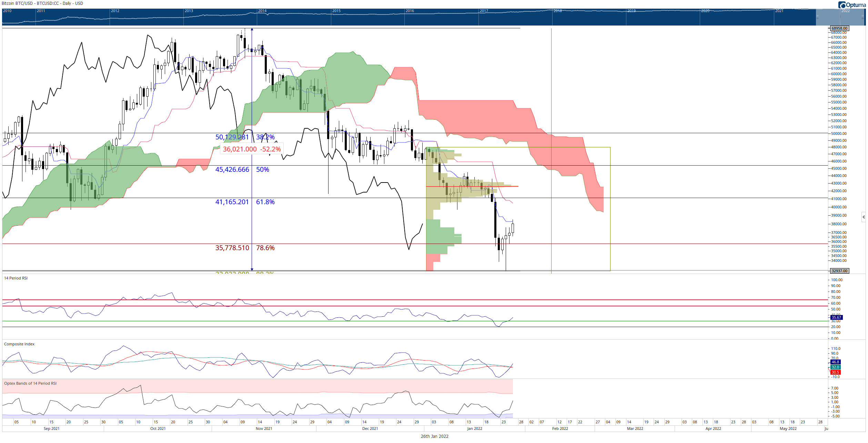Image resolution: width=868 pixels, height=443 pixels.
Task: Jump to 2014 in the overview timeline
Action: [262, 11]
